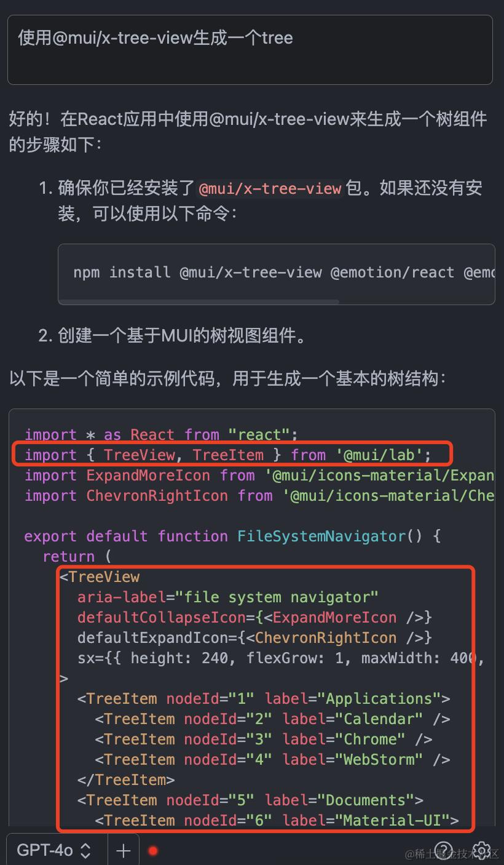
Task: Click the red recording dot indicator
Action: pos(153,851)
